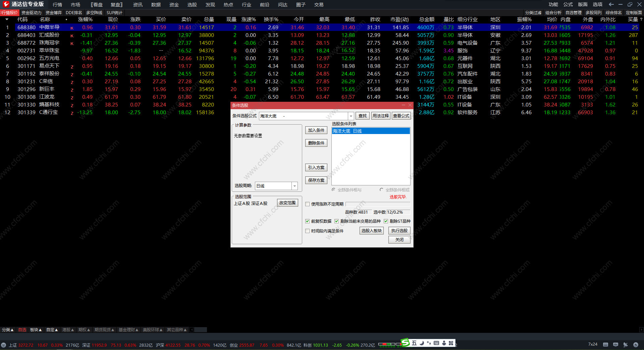Click the 执行选股 button
Viewport: 644px width, 350px height.
[399, 231]
